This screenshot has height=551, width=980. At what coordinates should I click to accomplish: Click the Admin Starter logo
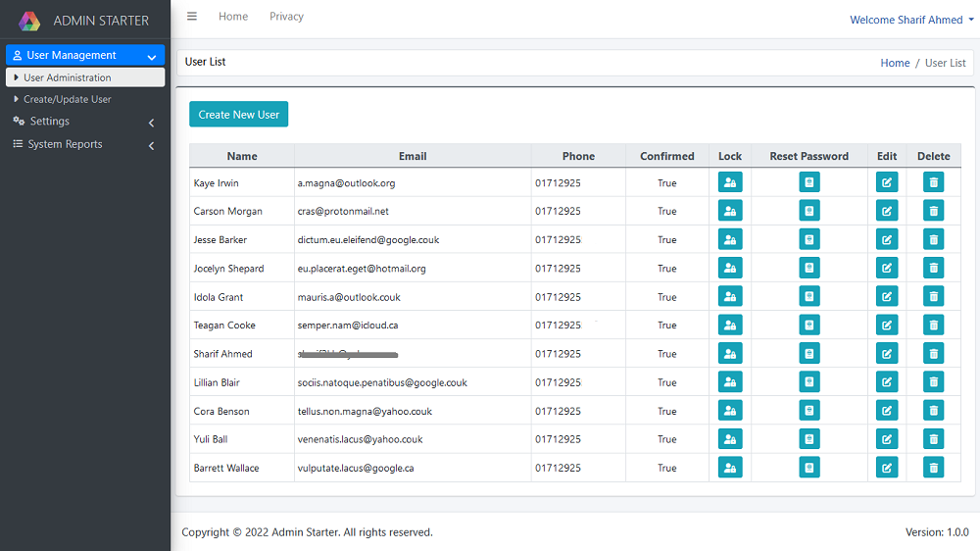point(30,21)
